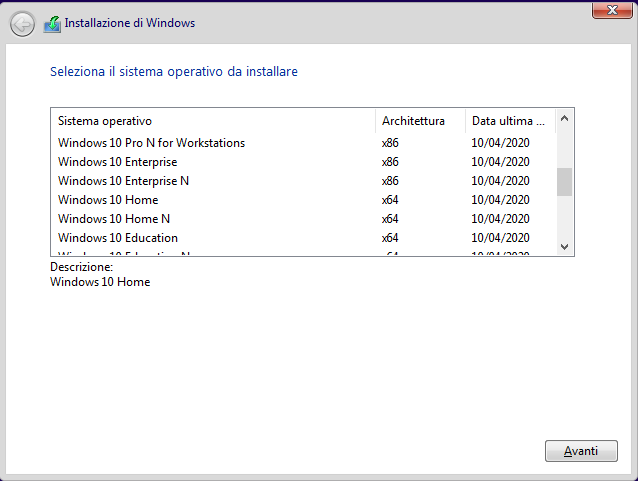Click the Windows Setup icon in title bar

[52, 24]
